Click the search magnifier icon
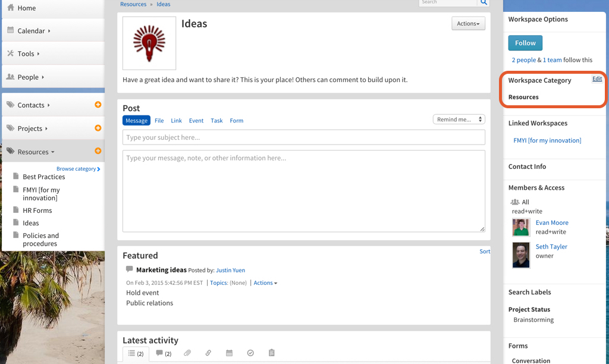Viewport: 609px width, 364px height. [x=484, y=2]
